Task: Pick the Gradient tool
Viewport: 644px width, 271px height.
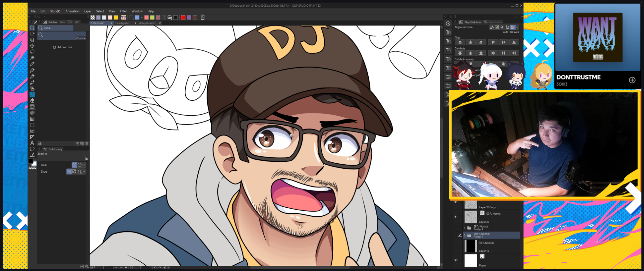Action: [x=32, y=119]
